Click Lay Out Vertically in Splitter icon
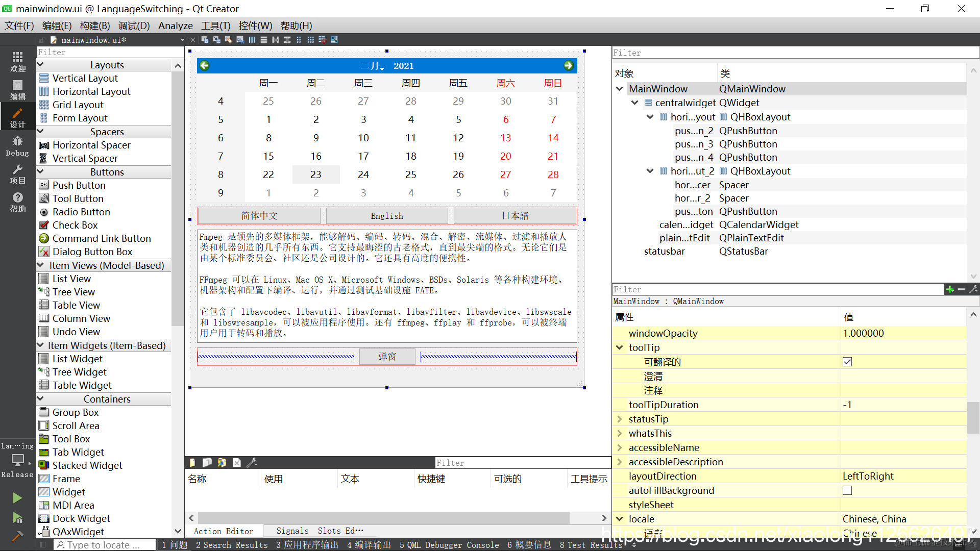Viewport: 980px width, 551px height. pos(287,40)
